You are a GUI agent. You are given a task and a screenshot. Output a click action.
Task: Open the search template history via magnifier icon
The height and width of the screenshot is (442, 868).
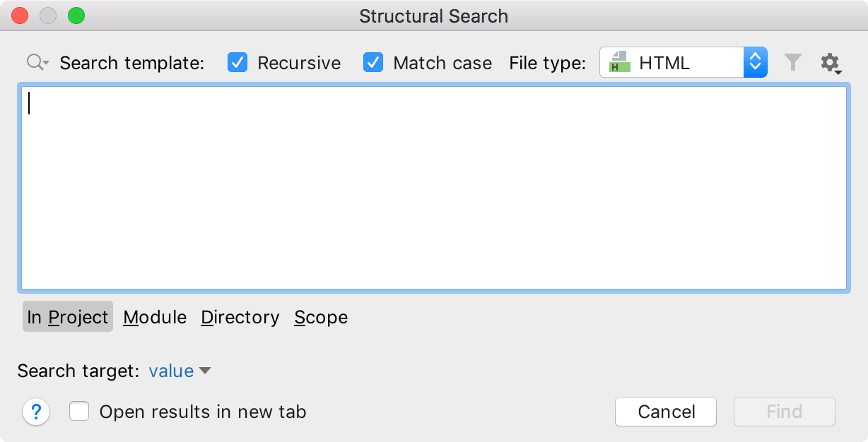click(x=33, y=62)
